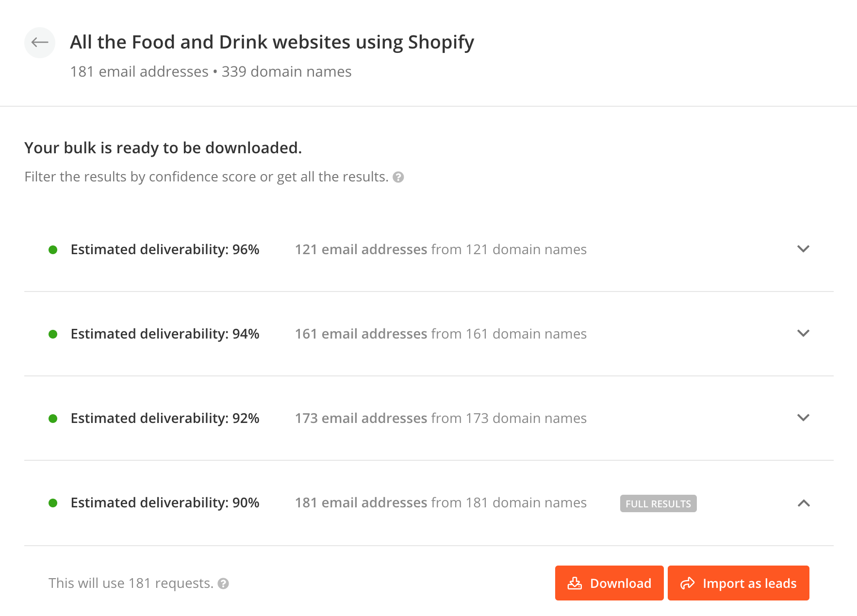857x616 pixels.
Task: Click the green dot for 90% deliverability
Action: (53, 503)
